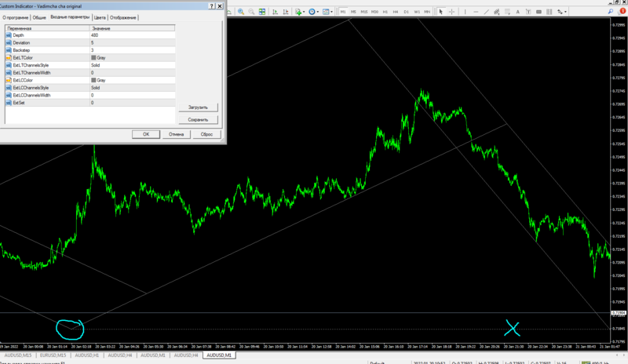Click the Сброс reset button

coord(206,134)
